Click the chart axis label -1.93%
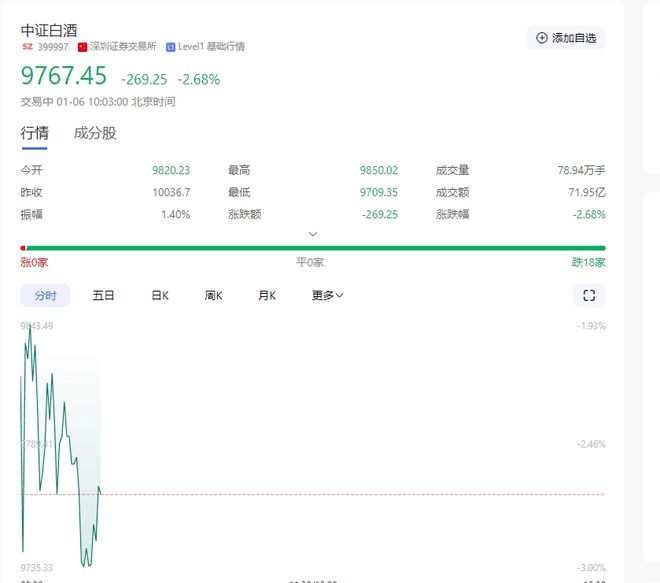 591,326
